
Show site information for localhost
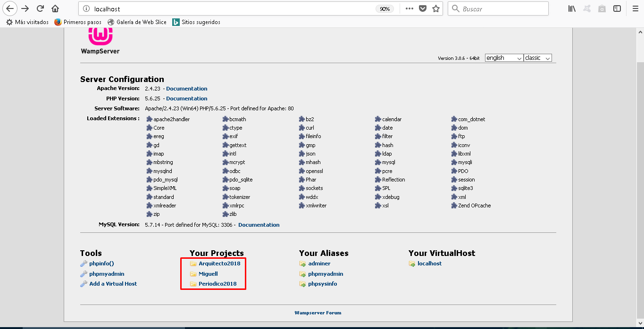tap(85, 9)
